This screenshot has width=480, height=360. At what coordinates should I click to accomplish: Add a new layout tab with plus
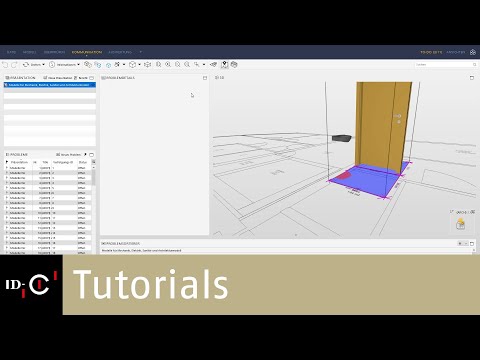click(x=141, y=52)
